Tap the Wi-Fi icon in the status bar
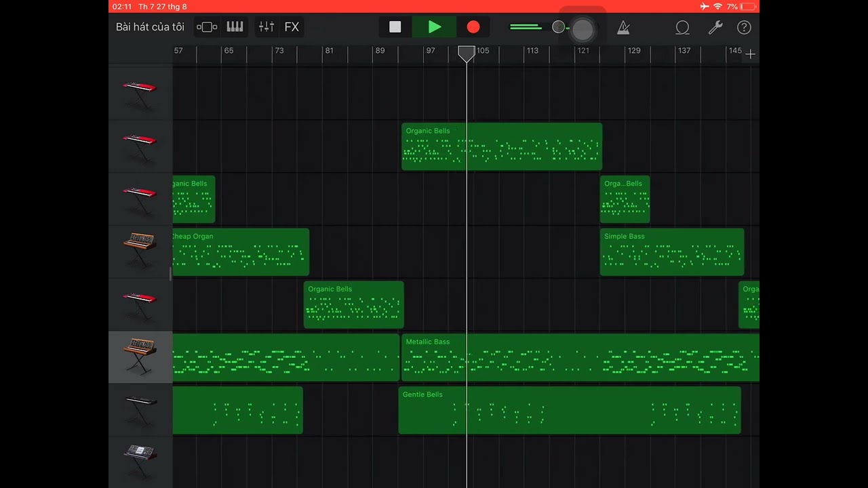 click(x=717, y=6)
